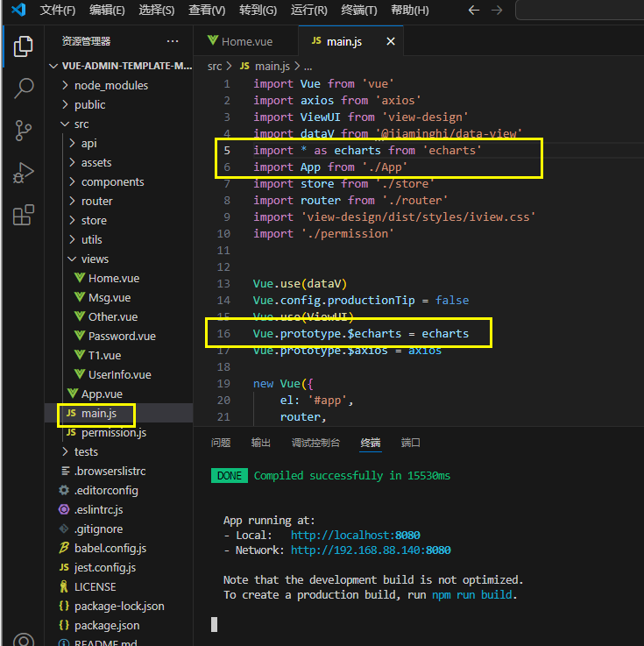Click the src breadcrumb segment
Screen dimensions: 644x646
point(215,67)
